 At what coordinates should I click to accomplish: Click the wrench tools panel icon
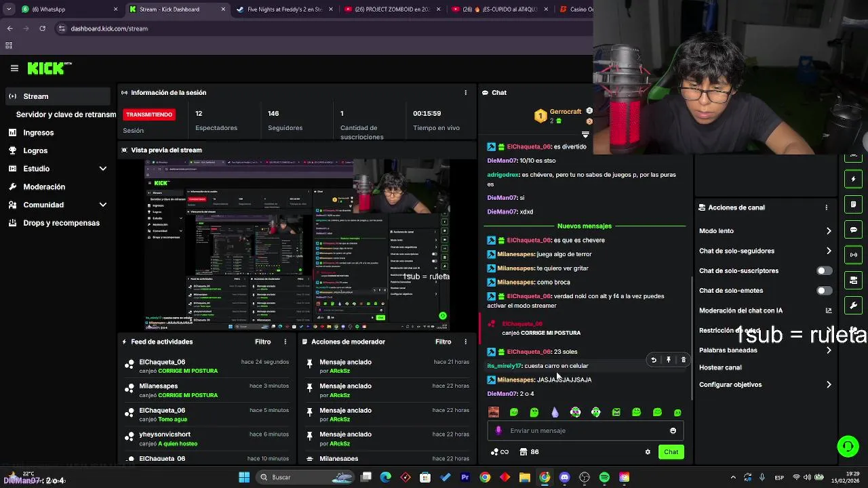point(853,306)
